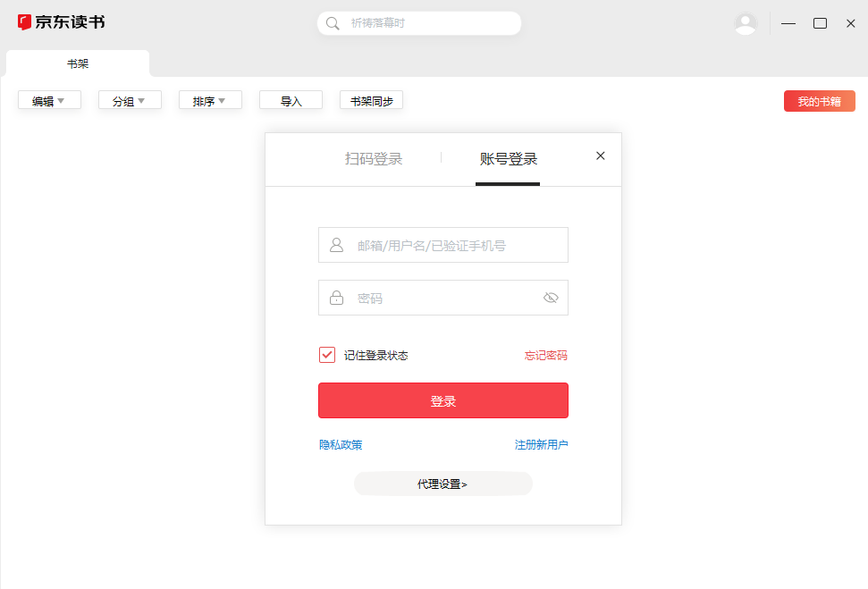Screen dimensions: 868x589
Task: Click the person icon in the account field
Action: (334, 244)
